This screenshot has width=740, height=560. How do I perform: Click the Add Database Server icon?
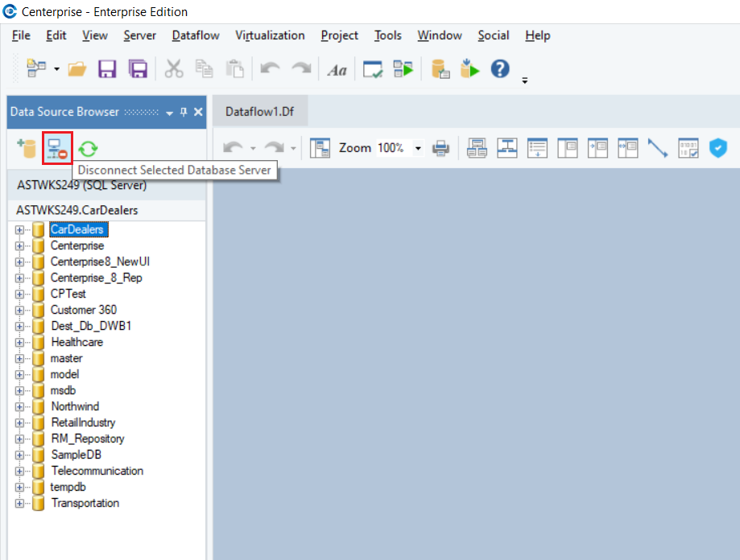[27, 148]
